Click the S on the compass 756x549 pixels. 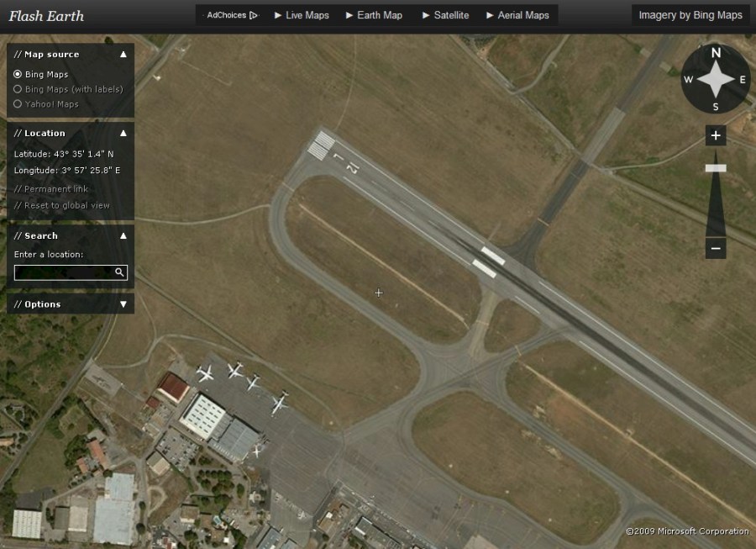[716, 107]
